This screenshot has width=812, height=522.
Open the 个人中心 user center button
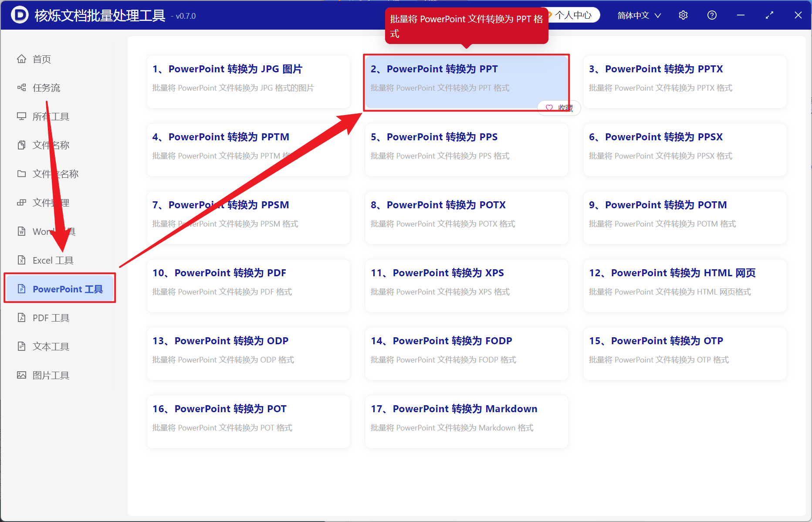[572, 15]
